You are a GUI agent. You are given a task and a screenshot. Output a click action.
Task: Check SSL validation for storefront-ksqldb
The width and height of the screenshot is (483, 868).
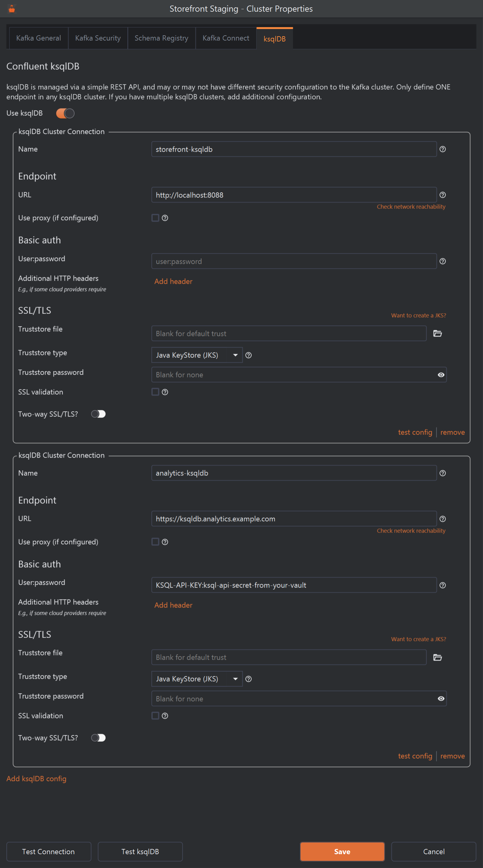pyautogui.click(x=155, y=392)
